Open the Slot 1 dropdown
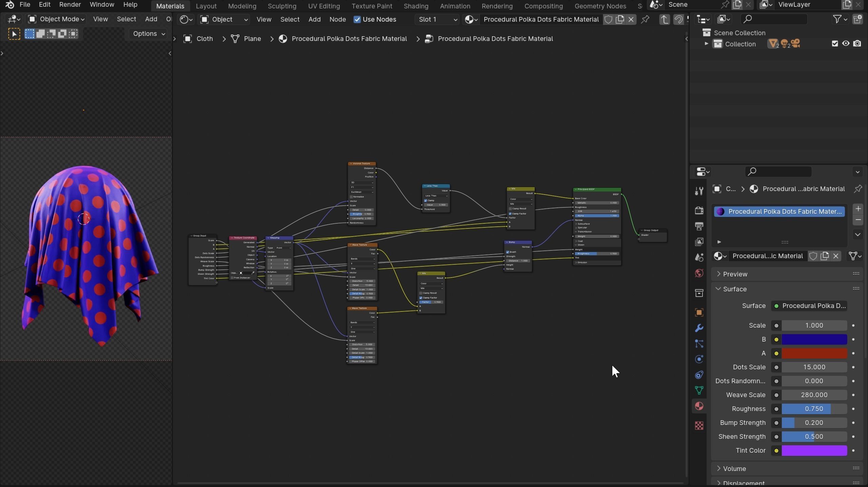 (437, 19)
